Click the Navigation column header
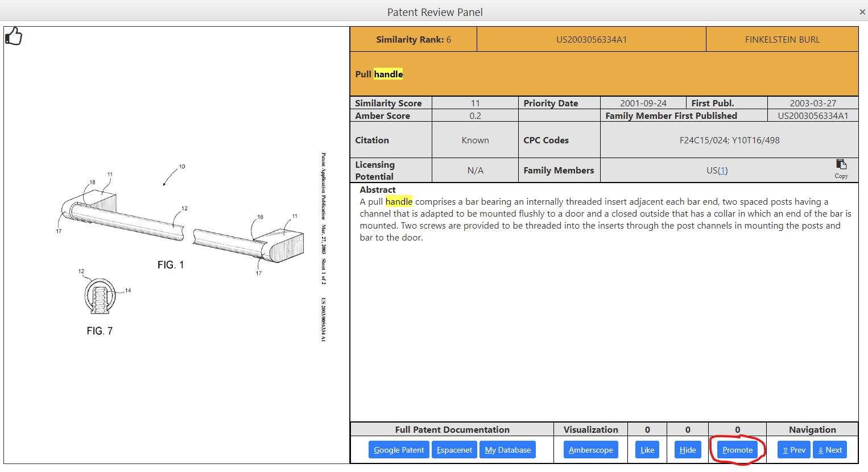Viewport: 868px width, 472px height. pos(812,430)
